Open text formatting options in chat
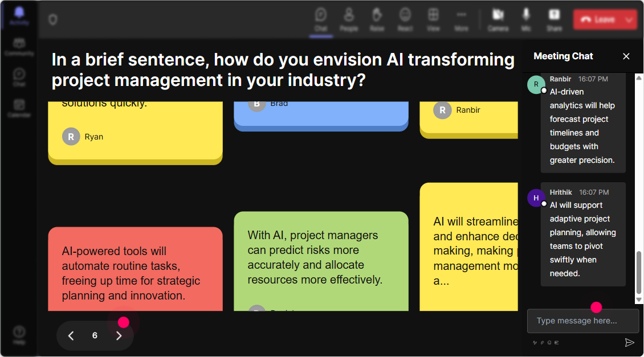This screenshot has height=357, width=644. [535, 343]
